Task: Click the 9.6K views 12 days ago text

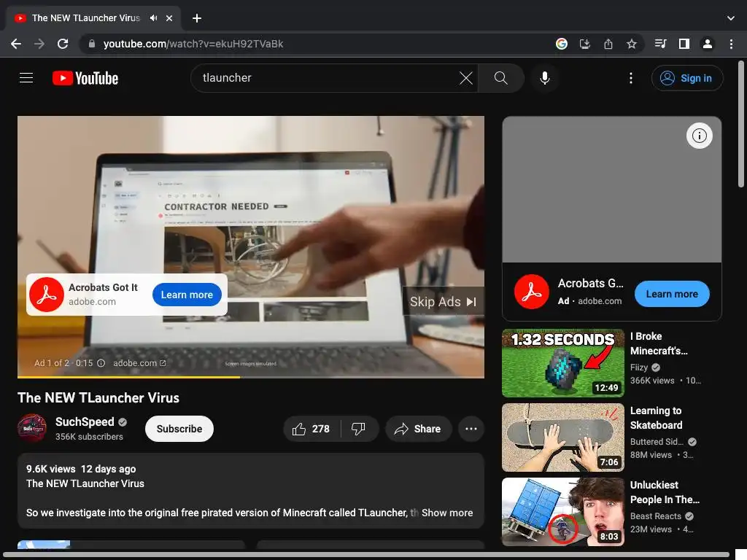Action: click(81, 469)
